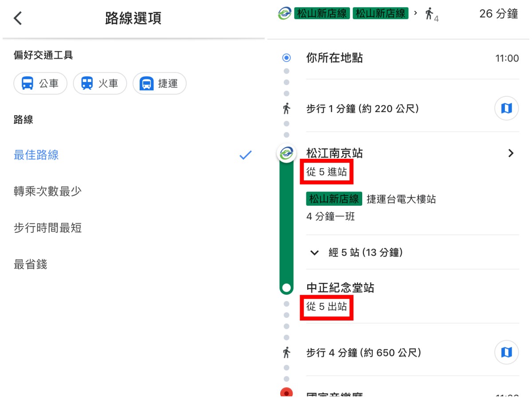Tap the red destination pin marker

point(287,392)
